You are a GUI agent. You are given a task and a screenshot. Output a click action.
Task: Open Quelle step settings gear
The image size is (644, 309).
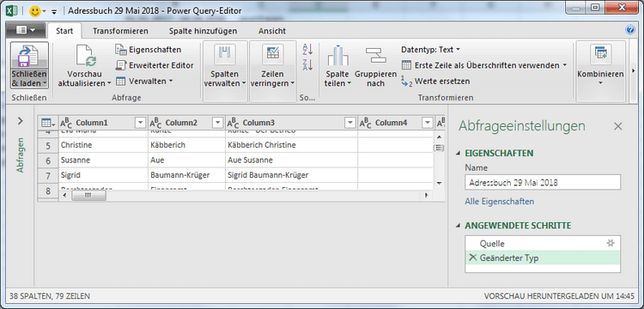coord(611,243)
